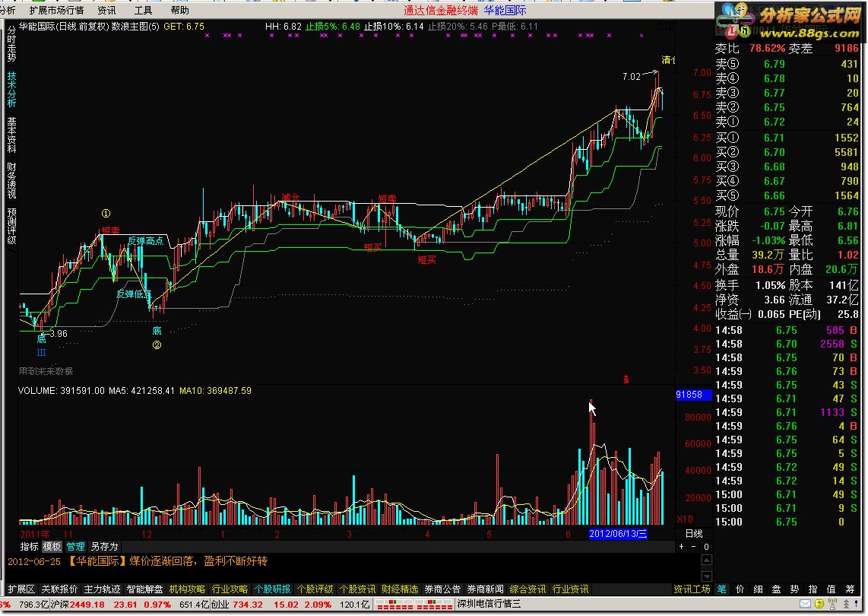Screen dimensions: 868x616
Task: Open the 资讯 menu
Action: [106, 10]
